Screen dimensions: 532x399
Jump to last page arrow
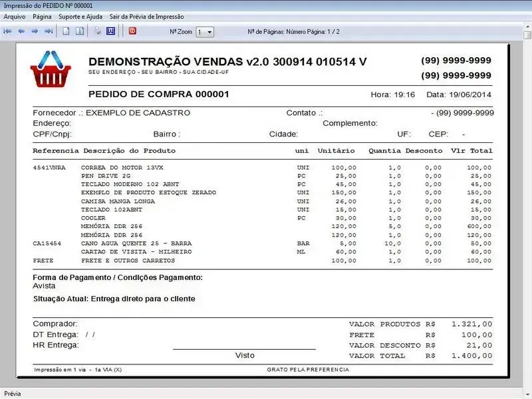click(49, 31)
